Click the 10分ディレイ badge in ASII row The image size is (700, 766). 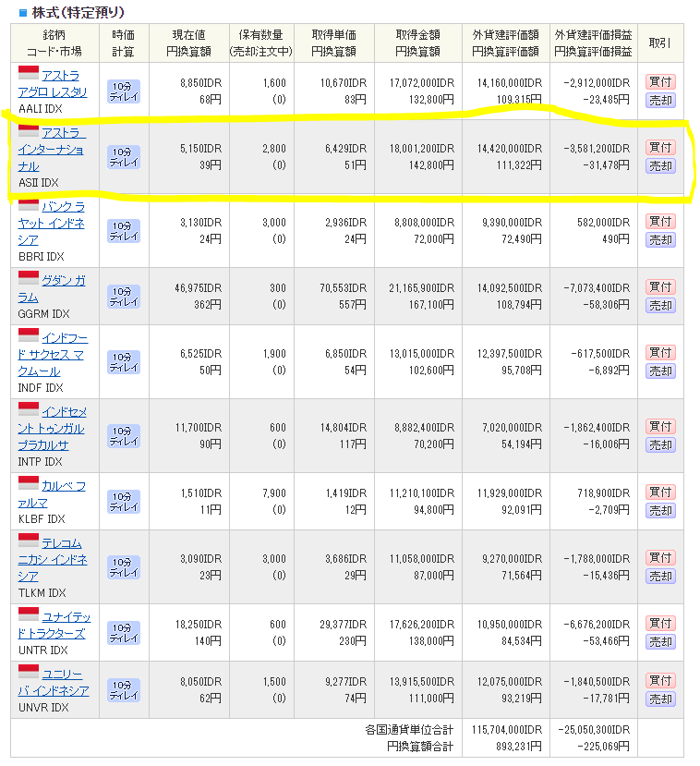[124, 157]
